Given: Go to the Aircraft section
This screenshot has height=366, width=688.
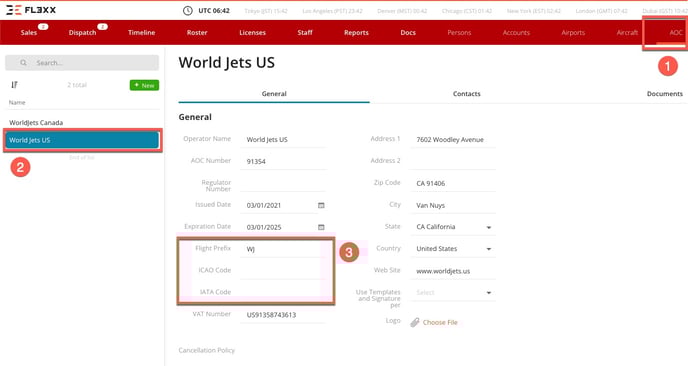Looking at the screenshot, I should click(627, 32).
